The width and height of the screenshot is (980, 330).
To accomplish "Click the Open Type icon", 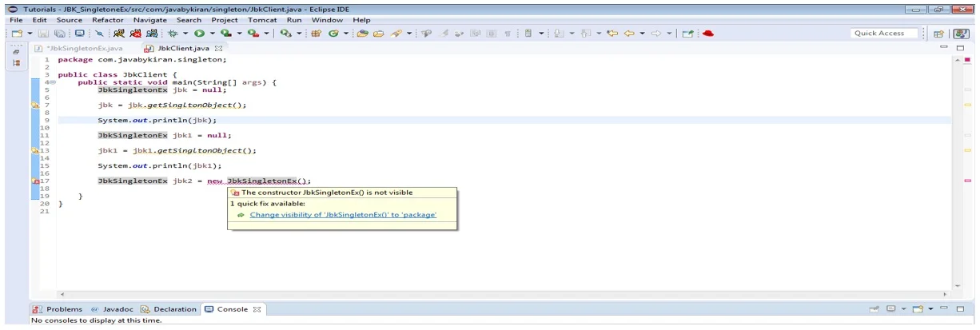I will [362, 34].
